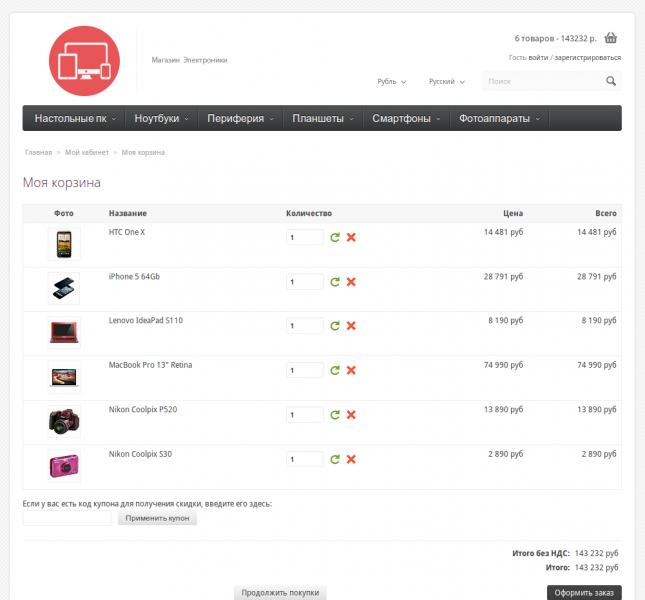Image resolution: width=645 pixels, height=600 pixels.
Task: Open the shopping cart basket icon
Action: click(x=610, y=38)
